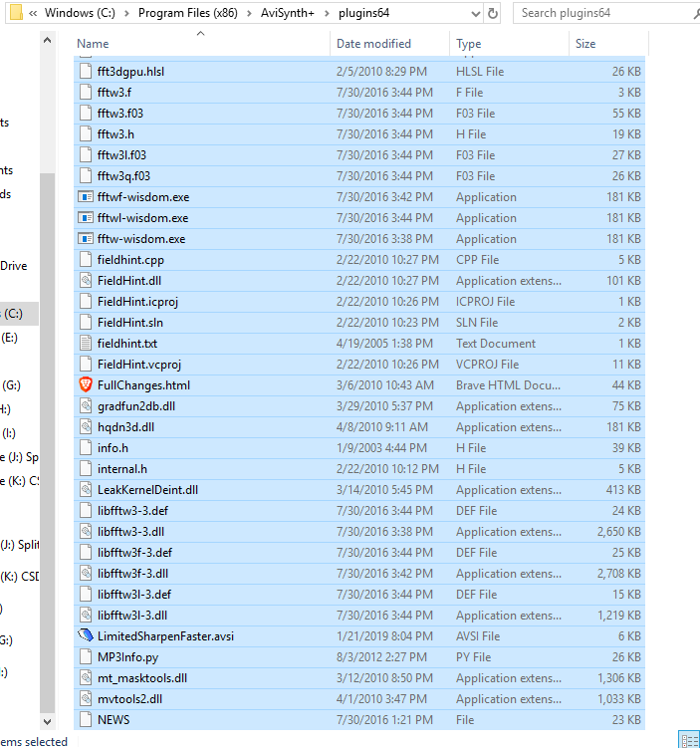Select (E:) drive in navigation pane

pos(9,338)
